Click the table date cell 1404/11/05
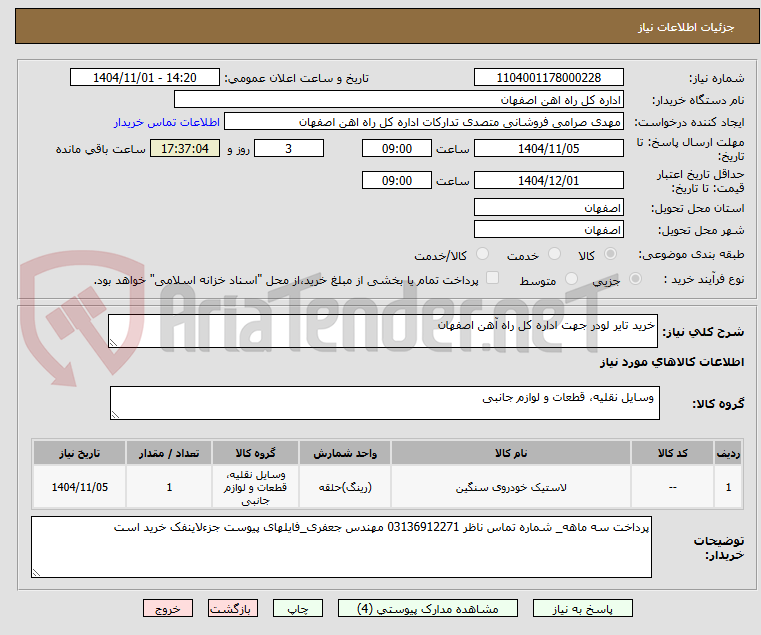The width and height of the screenshot is (761, 635). (80, 487)
